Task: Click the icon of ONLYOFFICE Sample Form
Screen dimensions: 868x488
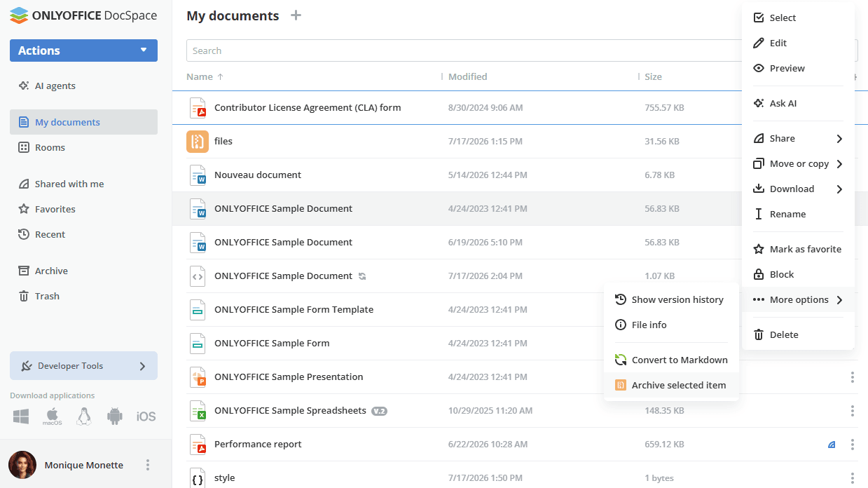Action: 198,344
